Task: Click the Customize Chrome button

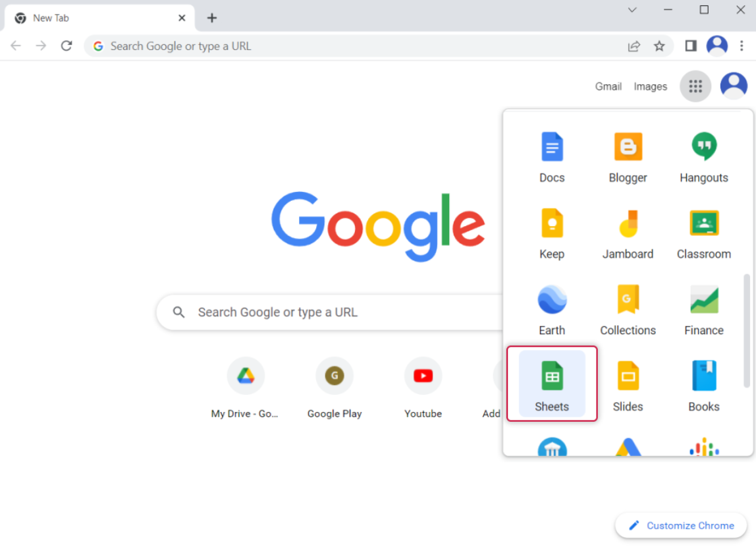Action: click(681, 525)
